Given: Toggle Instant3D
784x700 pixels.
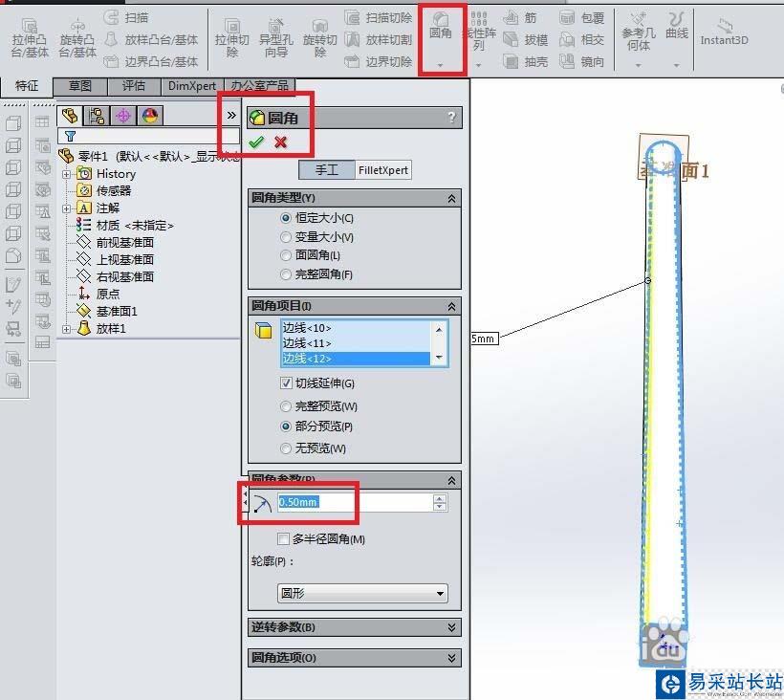Looking at the screenshot, I should (724, 32).
